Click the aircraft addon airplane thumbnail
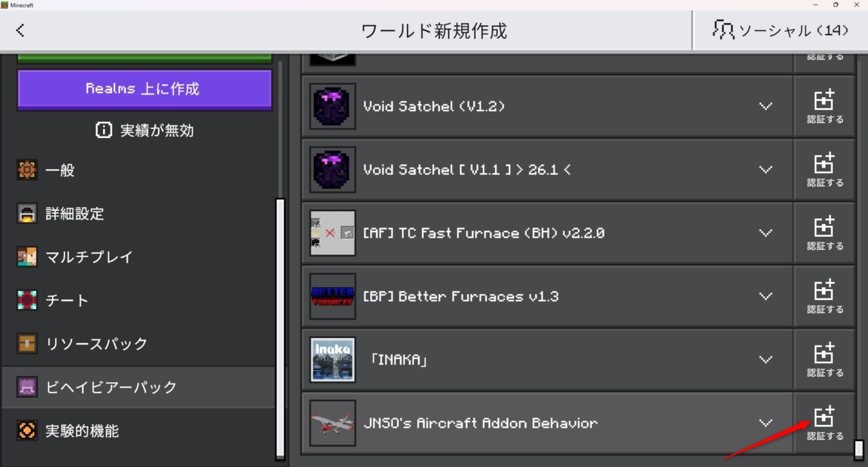Image resolution: width=868 pixels, height=467 pixels. [x=333, y=423]
